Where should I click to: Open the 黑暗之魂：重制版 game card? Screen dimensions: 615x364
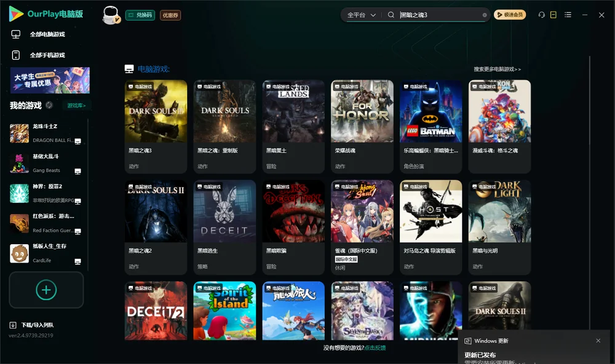224,127
